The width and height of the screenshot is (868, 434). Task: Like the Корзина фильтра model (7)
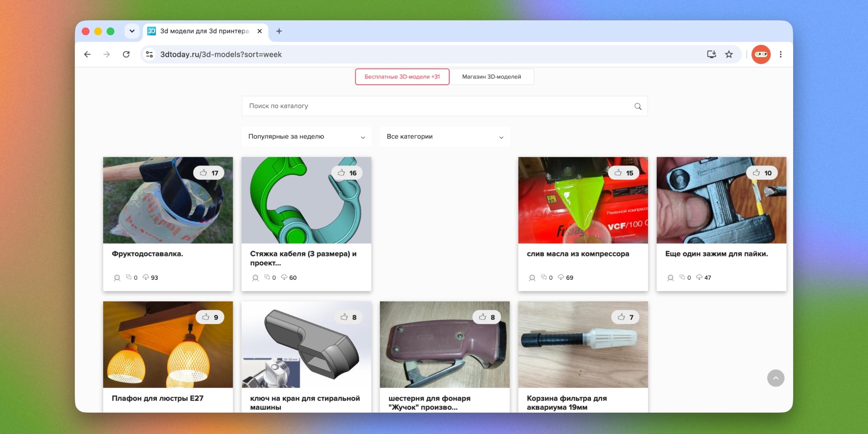(625, 317)
